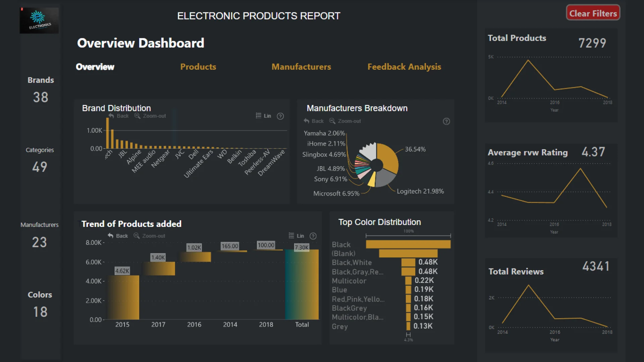Select the Grey row label

(x=339, y=326)
